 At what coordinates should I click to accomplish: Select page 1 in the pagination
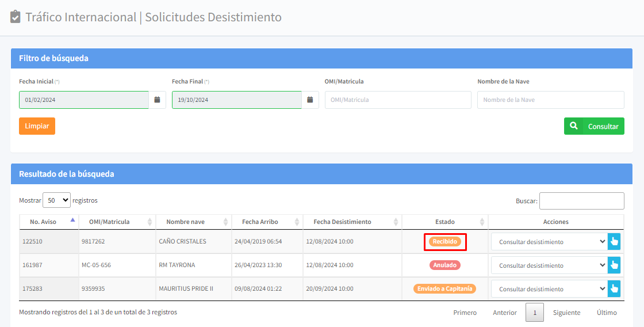534,313
